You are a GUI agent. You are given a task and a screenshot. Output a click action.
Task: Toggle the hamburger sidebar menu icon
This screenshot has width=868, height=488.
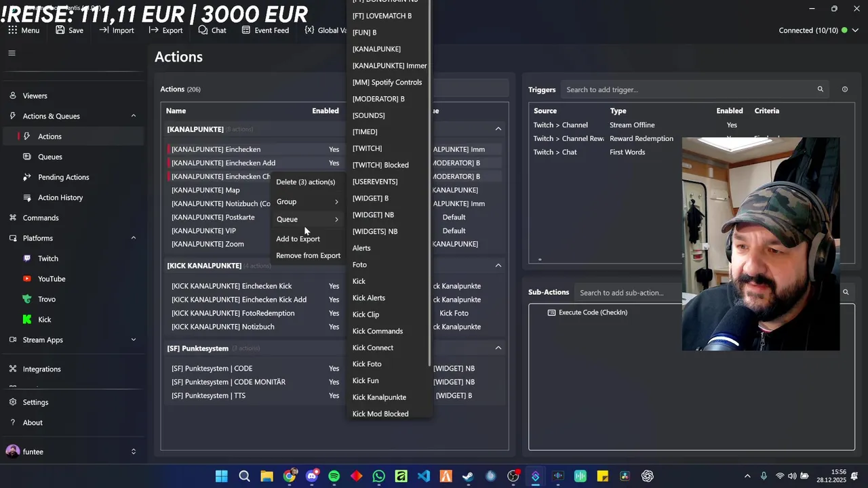click(x=12, y=53)
